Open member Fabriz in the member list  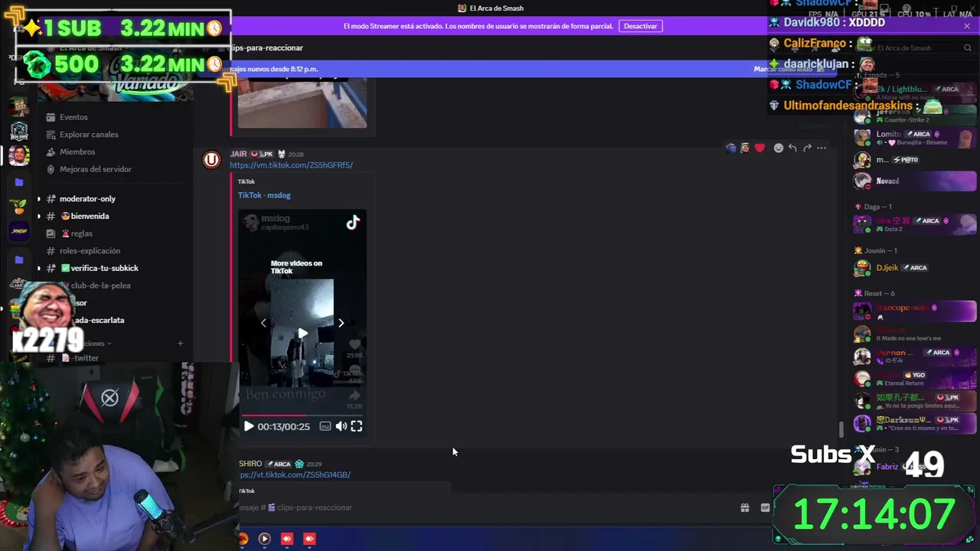click(x=888, y=467)
